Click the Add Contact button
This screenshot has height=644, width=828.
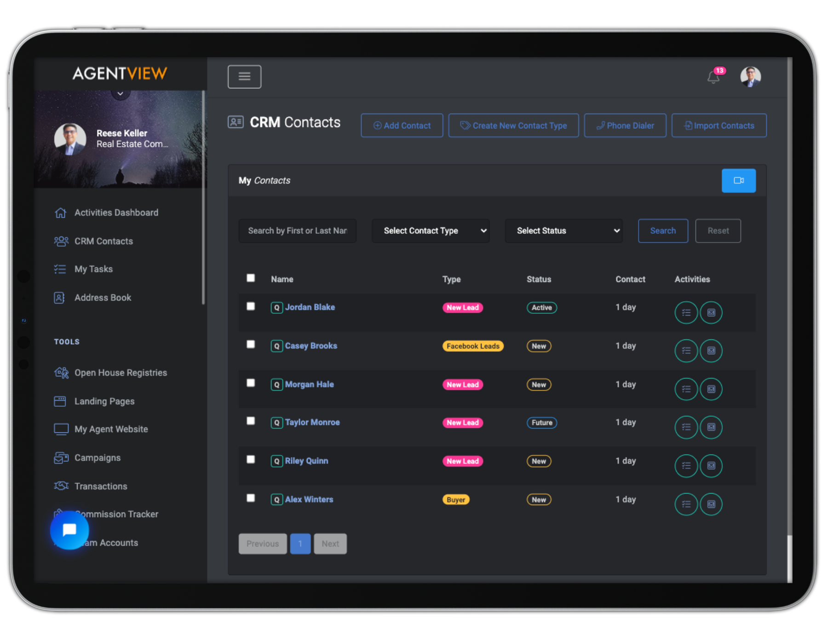point(401,125)
